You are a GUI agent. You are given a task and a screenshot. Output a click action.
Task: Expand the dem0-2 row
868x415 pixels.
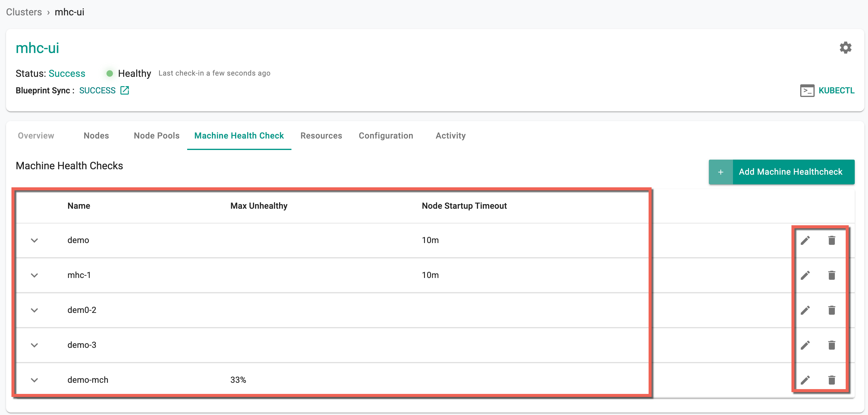34,310
